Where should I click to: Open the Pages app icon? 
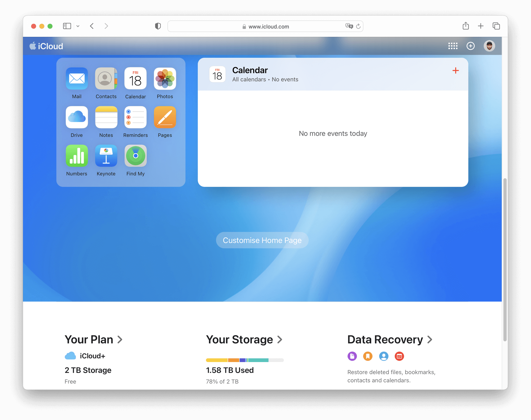(x=165, y=117)
